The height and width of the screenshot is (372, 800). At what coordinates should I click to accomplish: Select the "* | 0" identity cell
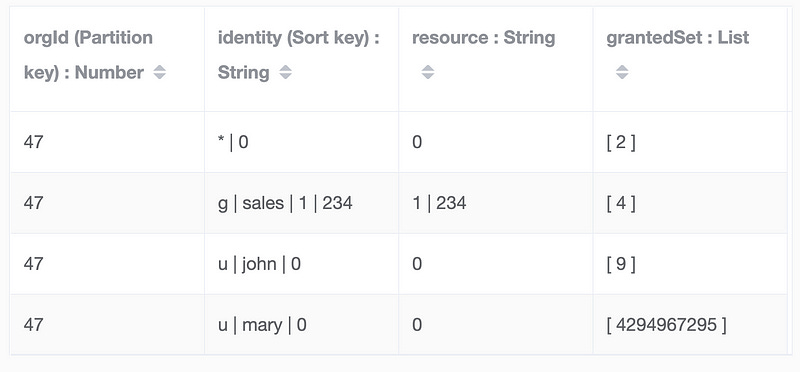[233, 142]
